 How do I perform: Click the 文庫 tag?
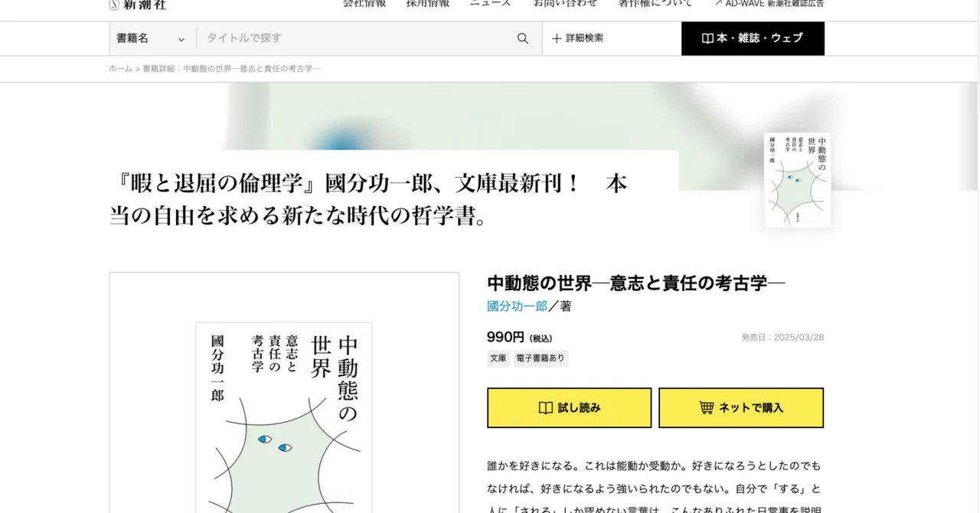(498, 358)
